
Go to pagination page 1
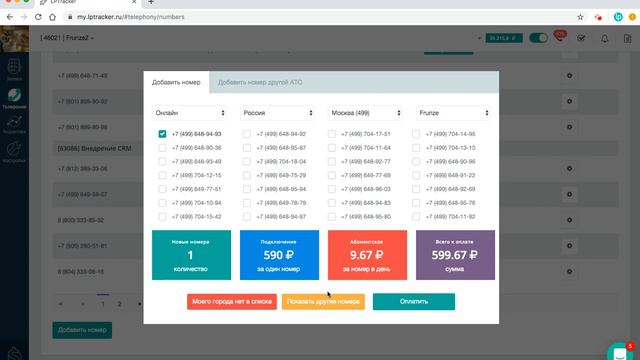103,304
